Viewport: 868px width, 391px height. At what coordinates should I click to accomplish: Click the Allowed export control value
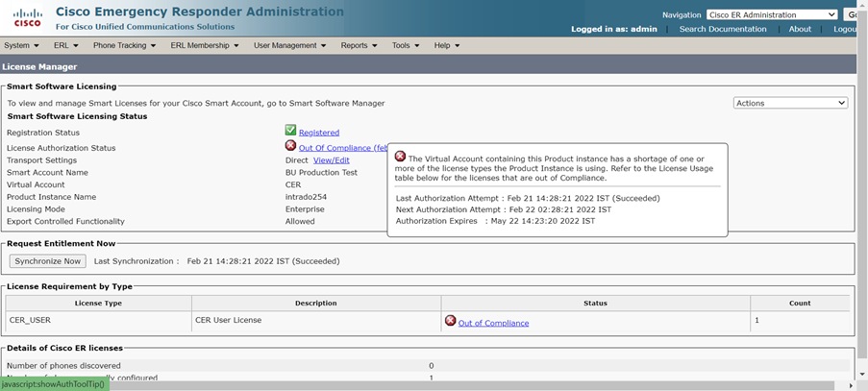coord(300,221)
